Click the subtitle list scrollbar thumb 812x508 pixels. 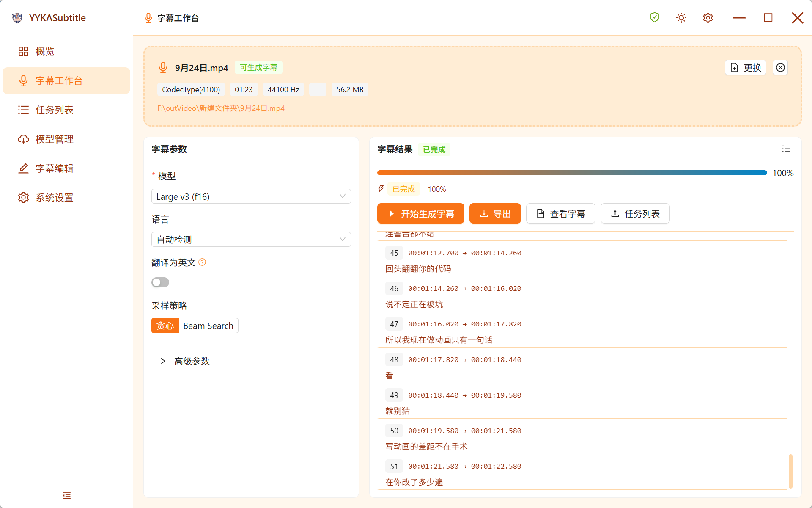(790, 471)
